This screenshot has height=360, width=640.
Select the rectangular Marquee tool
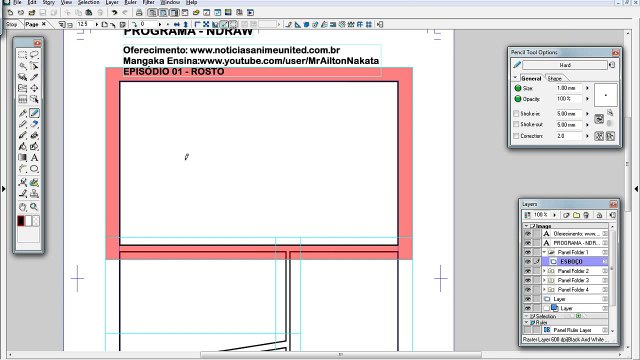coord(22,55)
